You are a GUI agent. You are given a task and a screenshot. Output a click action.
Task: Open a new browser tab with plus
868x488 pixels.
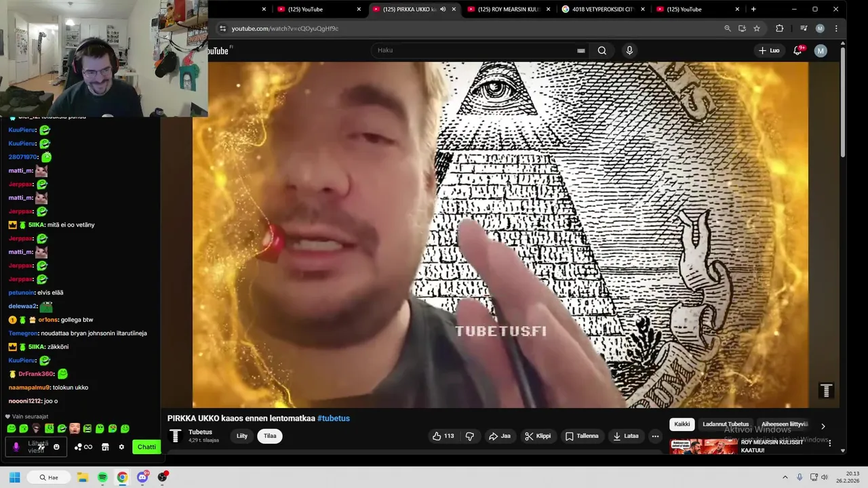pos(753,9)
